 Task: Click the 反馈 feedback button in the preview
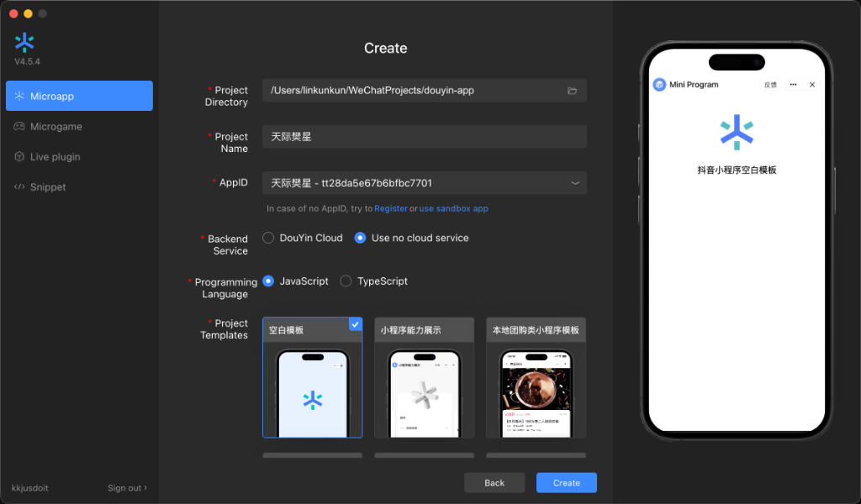(770, 85)
